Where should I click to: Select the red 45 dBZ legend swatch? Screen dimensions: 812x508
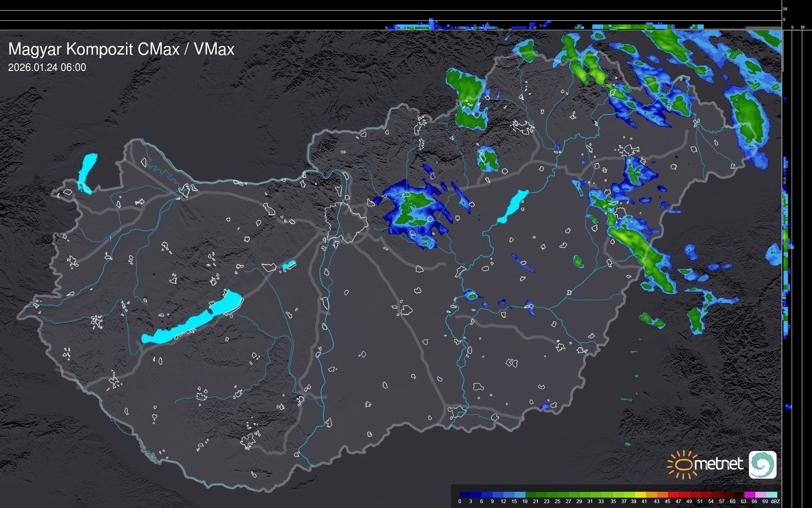click(x=672, y=495)
